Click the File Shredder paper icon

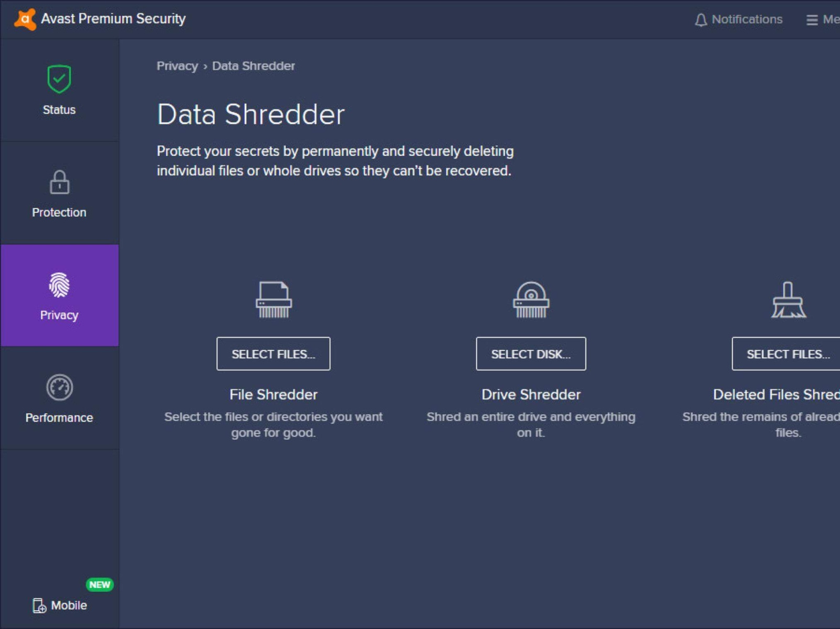point(274,300)
